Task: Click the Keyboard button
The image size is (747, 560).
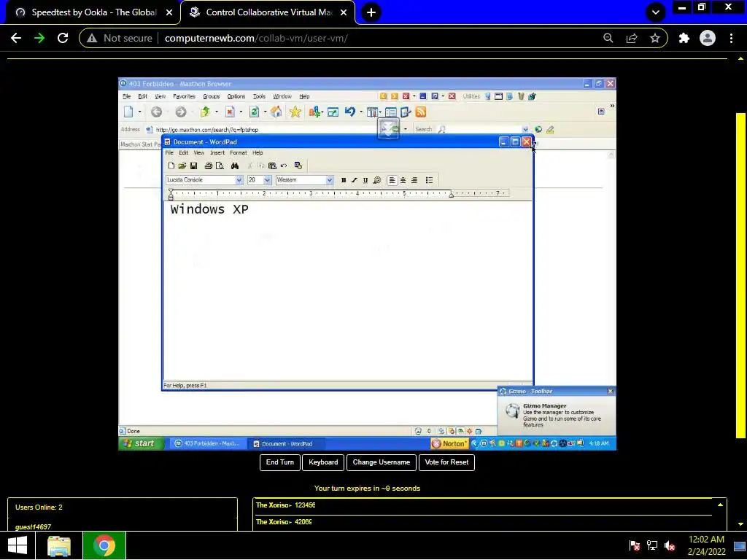Action: (x=323, y=462)
